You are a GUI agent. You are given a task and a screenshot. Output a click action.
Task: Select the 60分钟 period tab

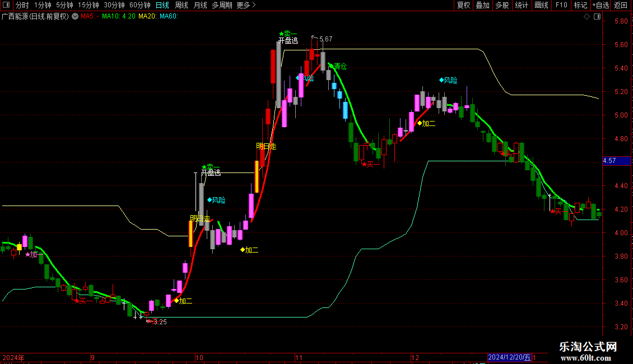pos(140,5)
